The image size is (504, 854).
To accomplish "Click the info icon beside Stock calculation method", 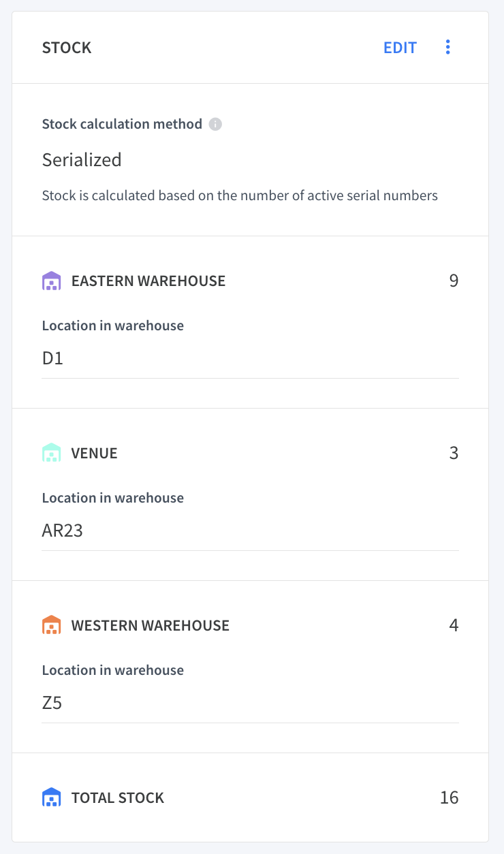I will pyautogui.click(x=215, y=124).
